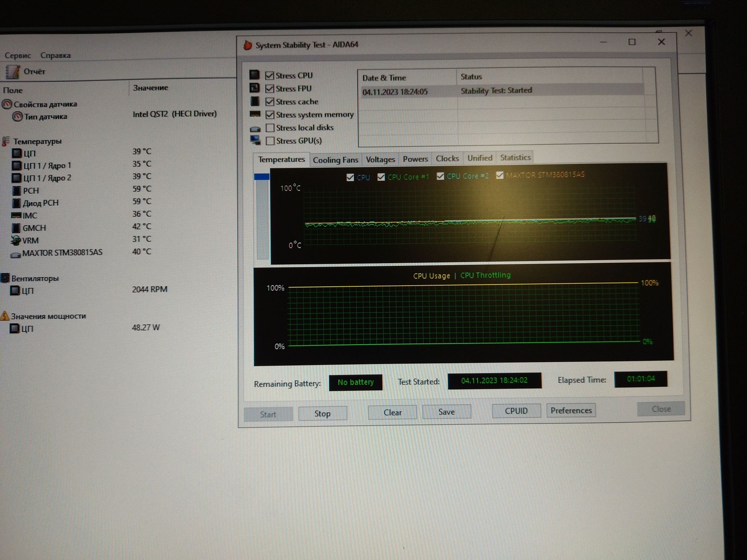Enable the Stress local disks checkbox
The width and height of the screenshot is (747, 560).
(x=270, y=128)
